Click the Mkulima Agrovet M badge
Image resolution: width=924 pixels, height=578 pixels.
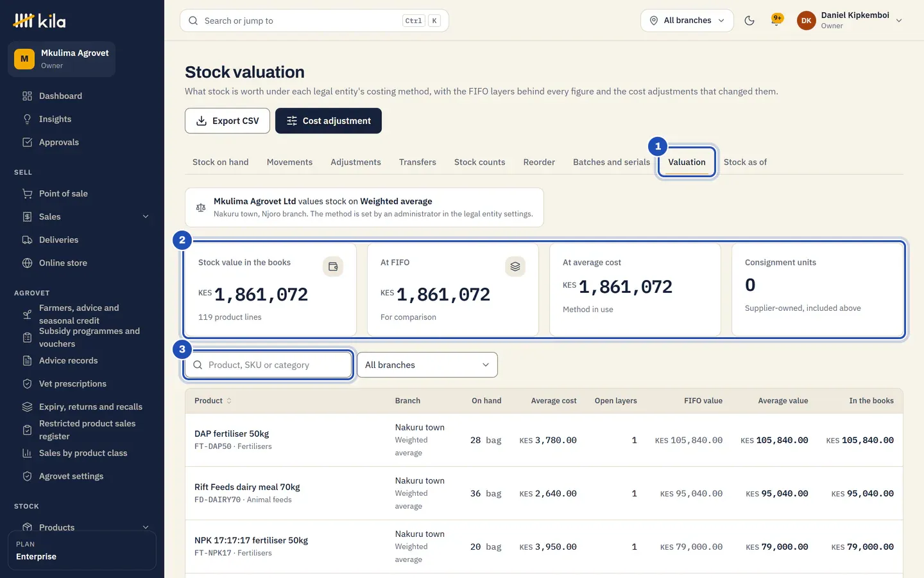coord(24,59)
